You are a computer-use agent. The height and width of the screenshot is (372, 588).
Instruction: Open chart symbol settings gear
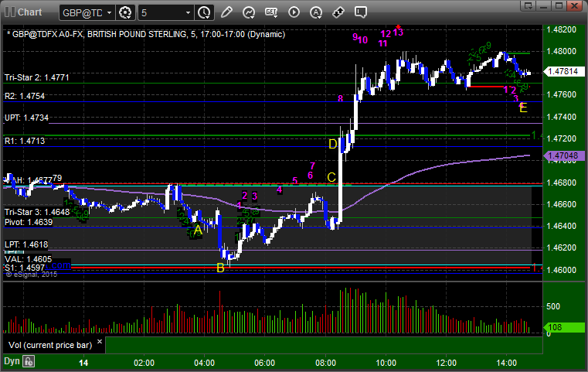click(x=125, y=13)
